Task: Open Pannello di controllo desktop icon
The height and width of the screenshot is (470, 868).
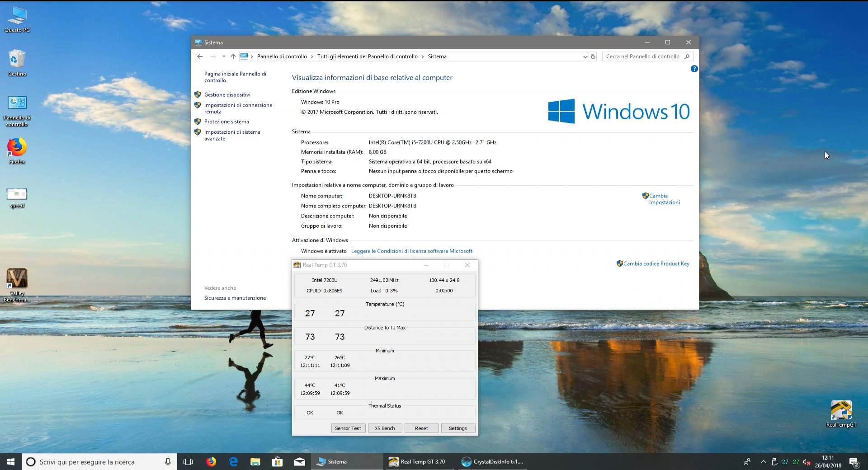Action: point(17,111)
